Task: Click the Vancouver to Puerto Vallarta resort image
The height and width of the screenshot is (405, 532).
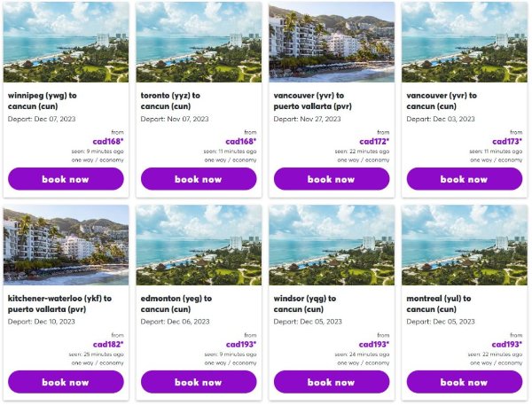Action: coord(331,42)
